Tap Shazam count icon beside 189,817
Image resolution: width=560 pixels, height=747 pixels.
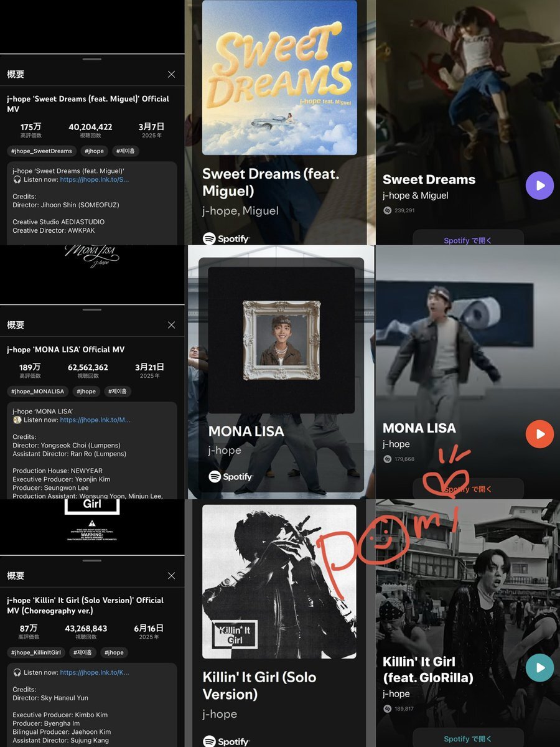(387, 708)
